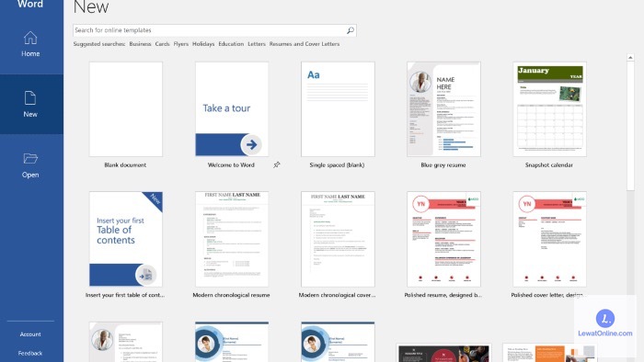Open the Single spaced (blank) template
This screenshot has width=644, height=362.
coord(338,109)
